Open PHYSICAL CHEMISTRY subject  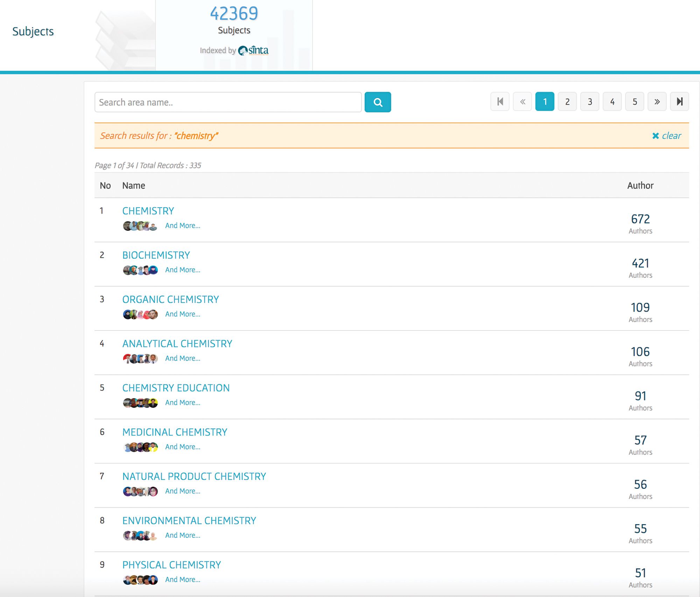pos(171,565)
